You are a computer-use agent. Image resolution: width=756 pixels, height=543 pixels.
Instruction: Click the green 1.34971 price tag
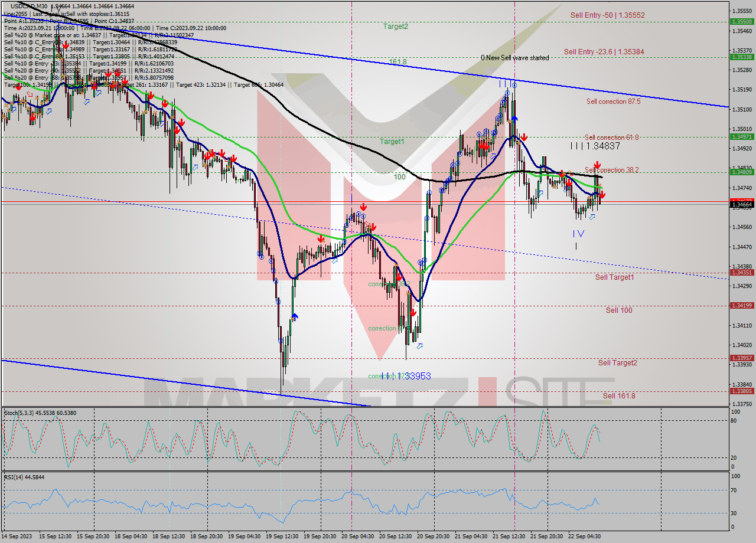click(x=741, y=136)
